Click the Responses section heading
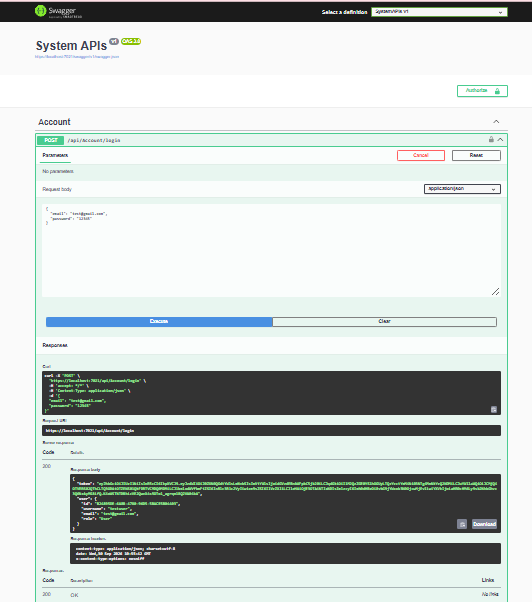Viewport: 532px width, 602px height. (x=55, y=345)
